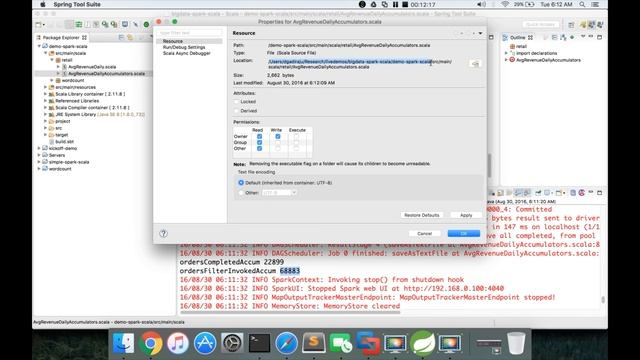This screenshot has height=360, width=640.
Task: Uncheck Owner Write permission
Action: coord(278,136)
